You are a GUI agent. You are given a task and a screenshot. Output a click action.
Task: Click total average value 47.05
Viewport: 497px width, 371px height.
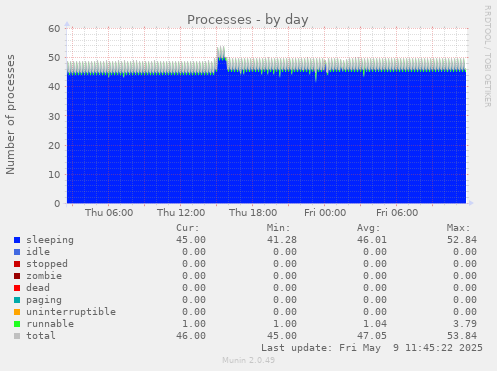(372, 336)
